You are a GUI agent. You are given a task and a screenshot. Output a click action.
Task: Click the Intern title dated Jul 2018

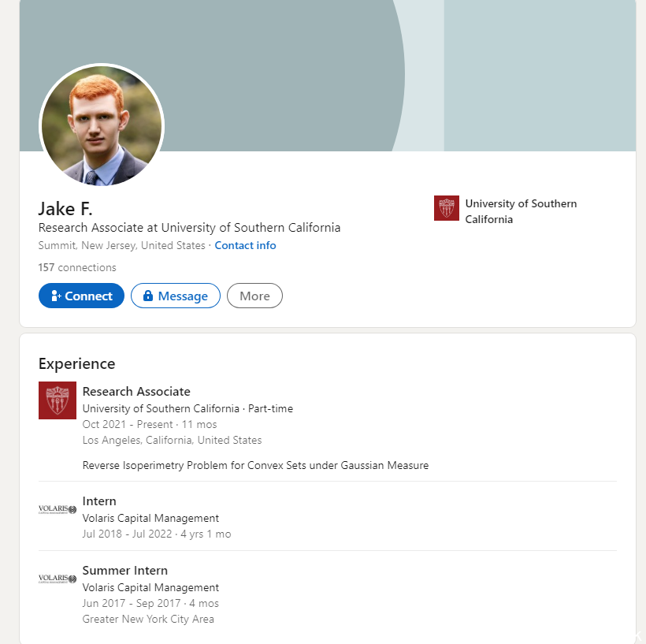(99, 501)
